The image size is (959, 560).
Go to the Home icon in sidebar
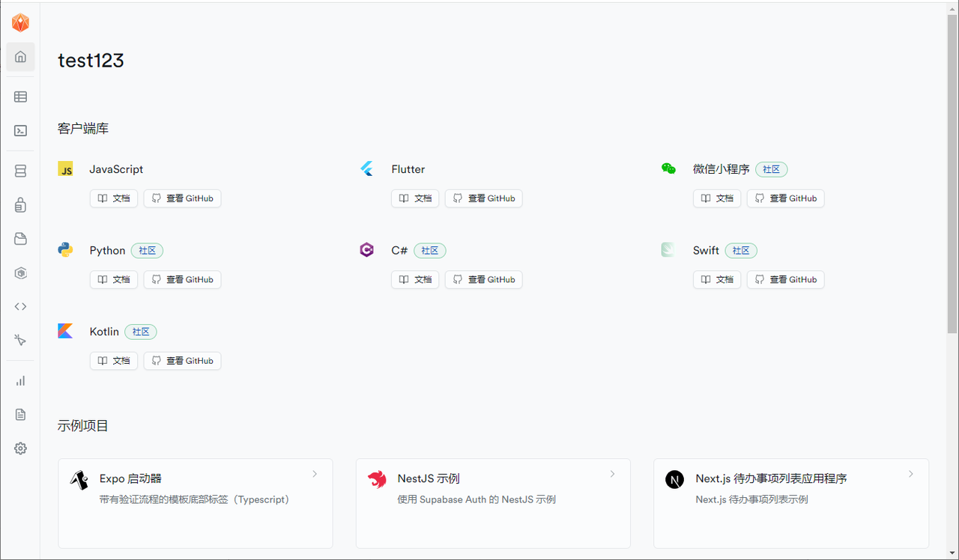20,57
